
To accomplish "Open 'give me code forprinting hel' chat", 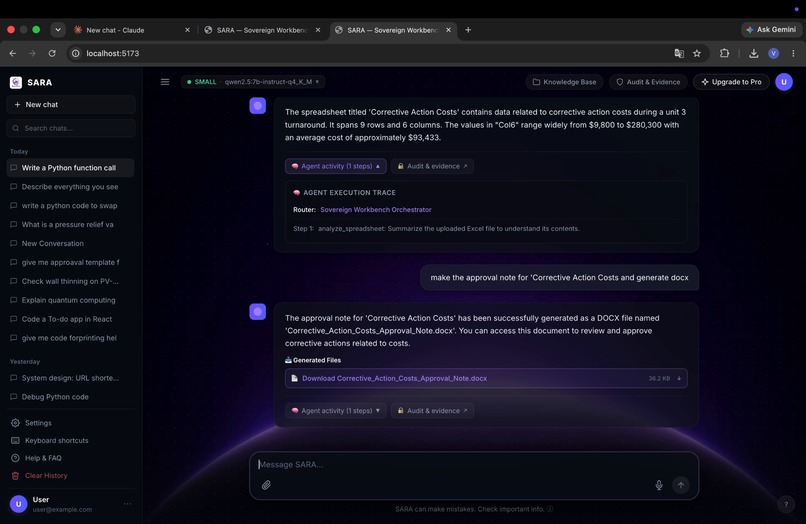I will [x=70, y=338].
